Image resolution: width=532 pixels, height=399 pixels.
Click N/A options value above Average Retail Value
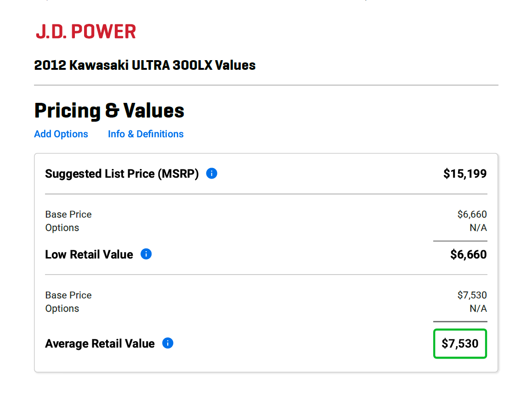click(x=478, y=309)
